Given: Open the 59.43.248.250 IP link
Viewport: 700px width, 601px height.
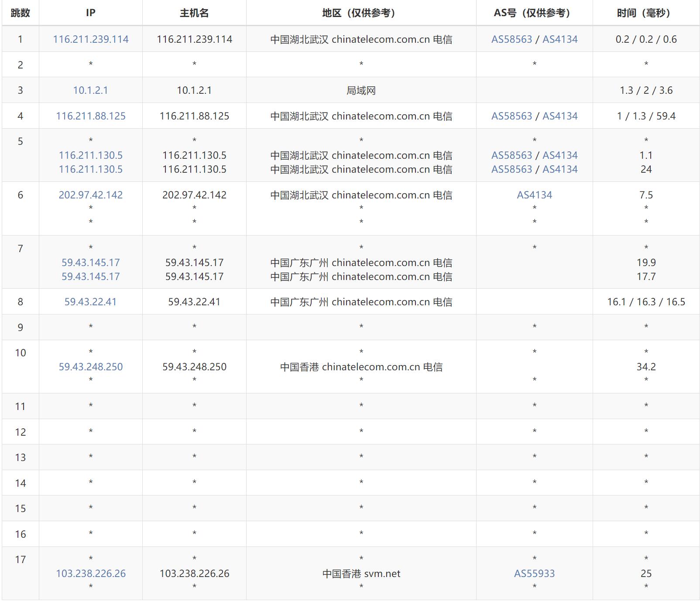Looking at the screenshot, I should pos(91,367).
